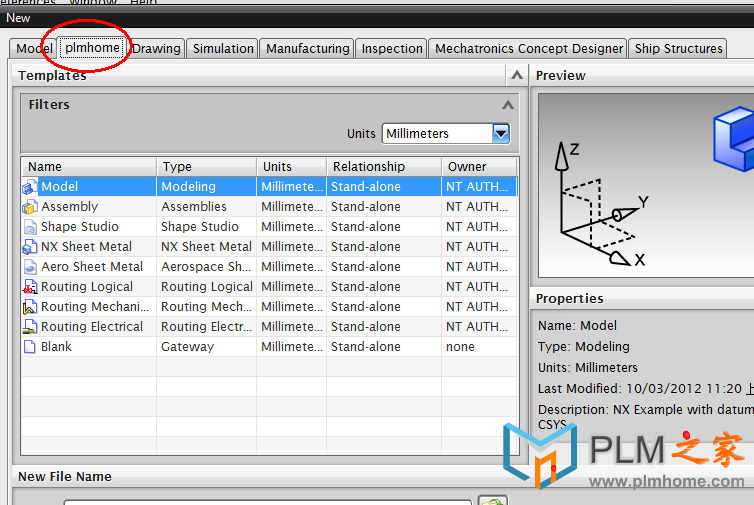Click the Aero Sheet Metal template icon
The image size is (754, 505).
click(30, 266)
